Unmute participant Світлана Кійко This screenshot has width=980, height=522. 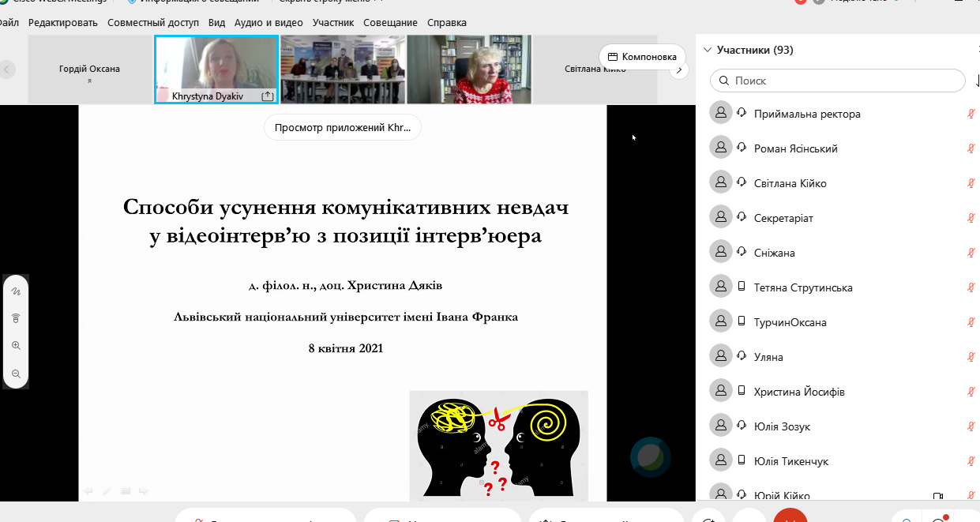971,182
